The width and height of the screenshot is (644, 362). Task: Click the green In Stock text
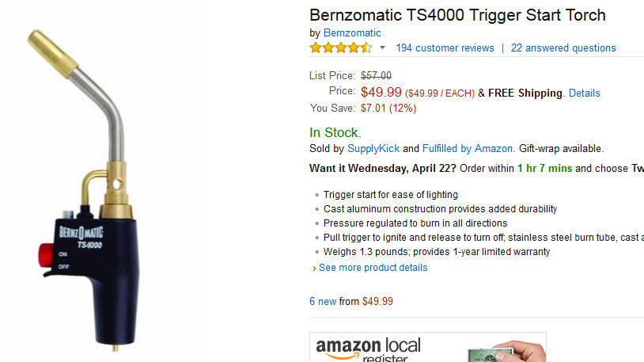pyautogui.click(x=335, y=132)
